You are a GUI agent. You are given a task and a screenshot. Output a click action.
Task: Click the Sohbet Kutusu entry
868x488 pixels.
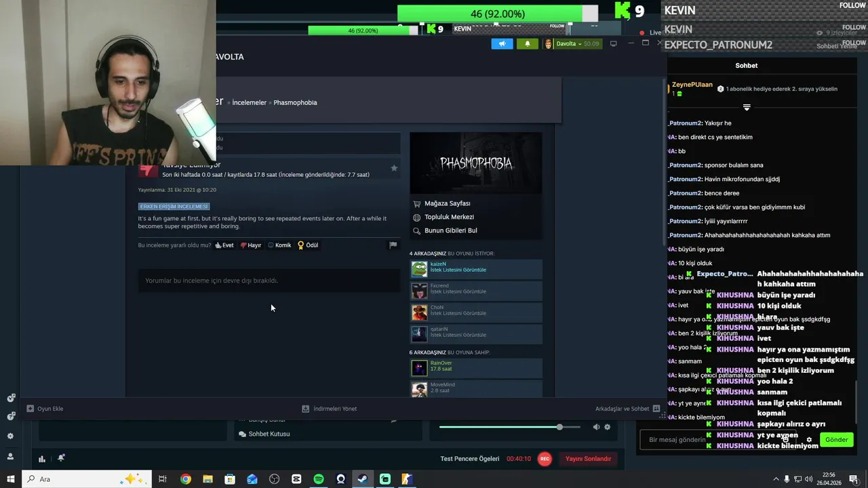point(264,434)
